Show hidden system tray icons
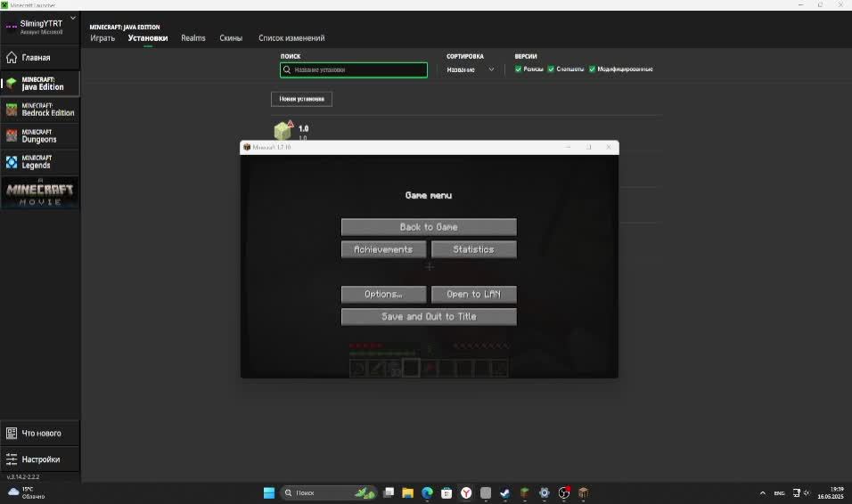This screenshot has width=852, height=504. pos(763,493)
